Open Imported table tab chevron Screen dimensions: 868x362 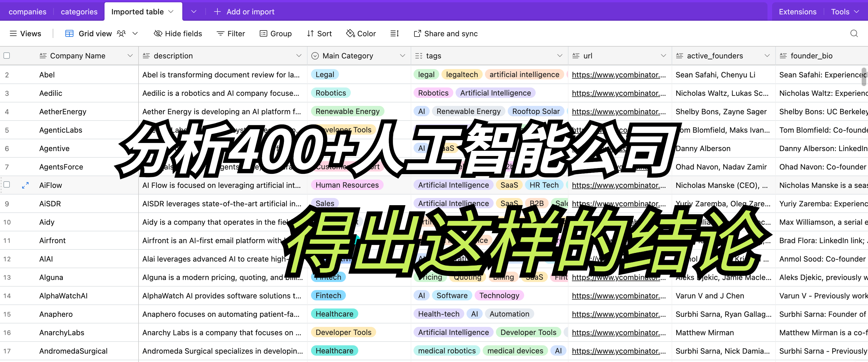coord(171,12)
